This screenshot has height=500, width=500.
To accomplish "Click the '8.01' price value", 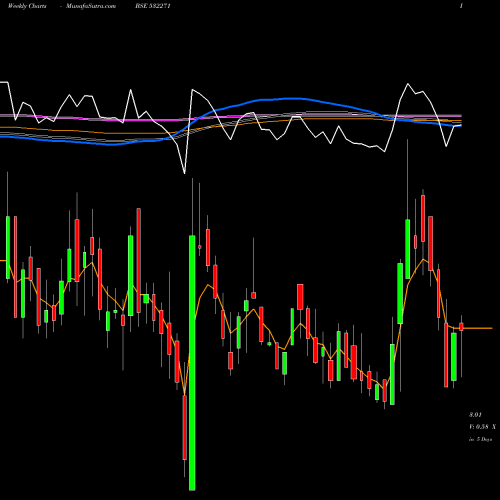I will tap(475, 415).
